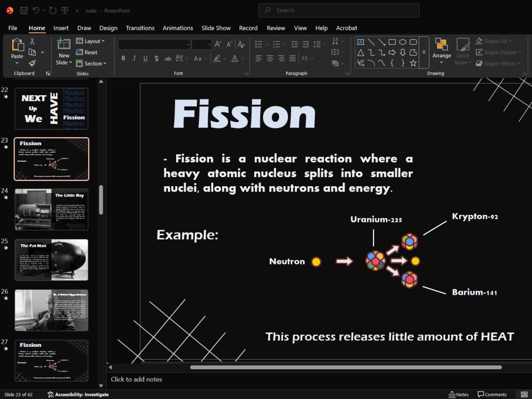
Task: Open the File menu
Action: point(13,28)
